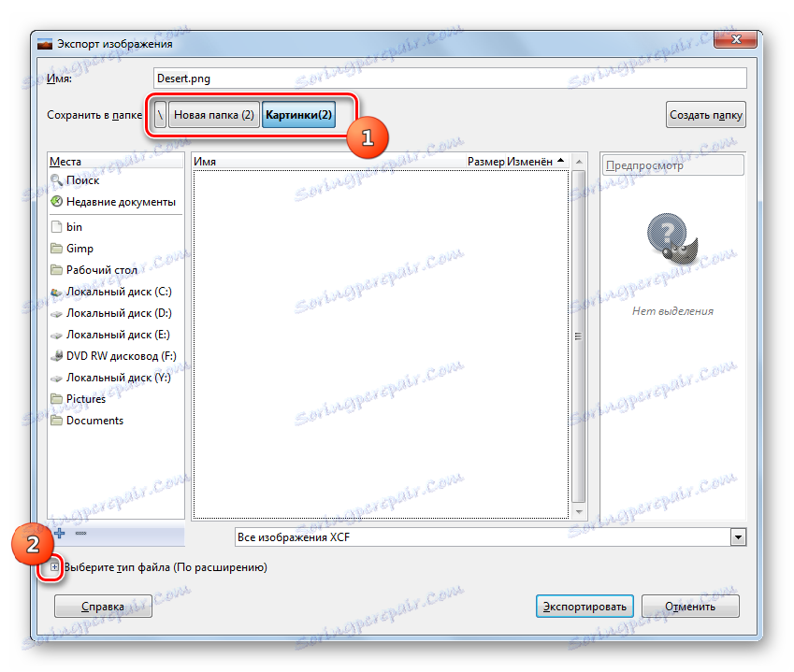Navigate to 'Новая папка (2)' path button

(x=213, y=114)
